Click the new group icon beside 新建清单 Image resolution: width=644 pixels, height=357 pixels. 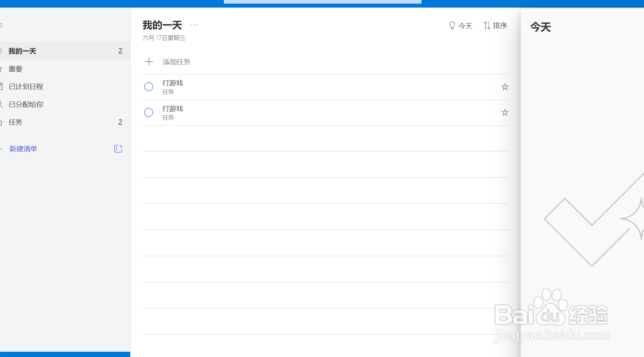(x=118, y=149)
